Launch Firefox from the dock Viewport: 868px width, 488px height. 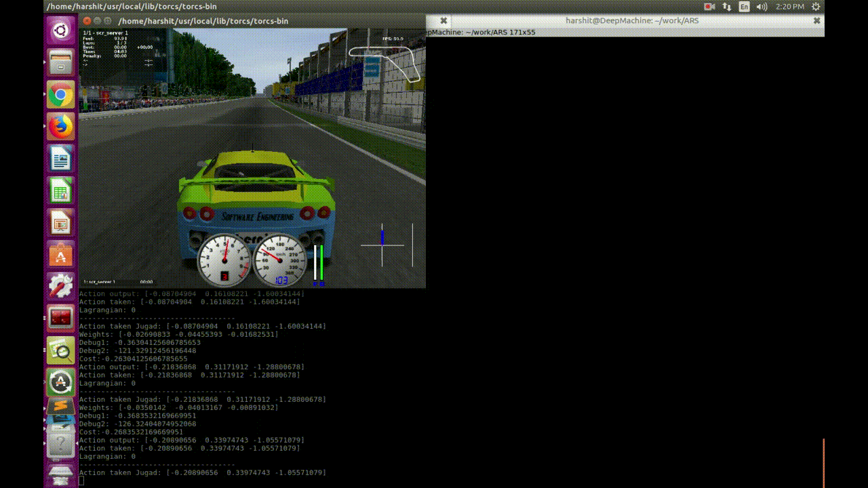60,127
